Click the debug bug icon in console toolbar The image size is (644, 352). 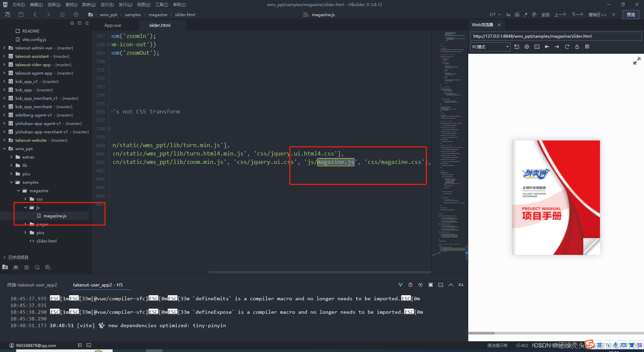pos(410,285)
